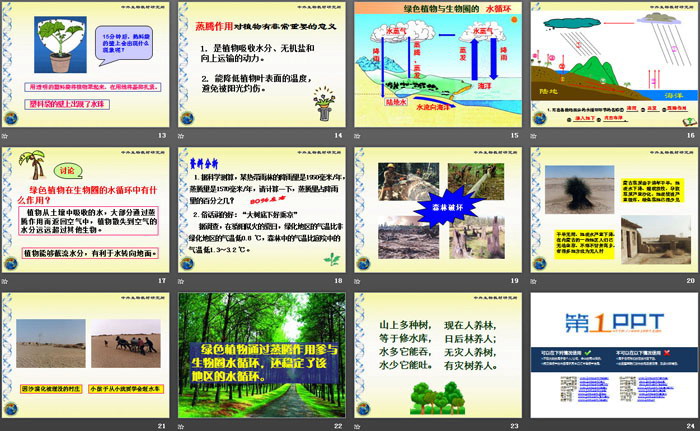Image resolution: width=700 pixels, height=431 pixels.
Task: Click the slide number 13 label
Action: (x=162, y=135)
